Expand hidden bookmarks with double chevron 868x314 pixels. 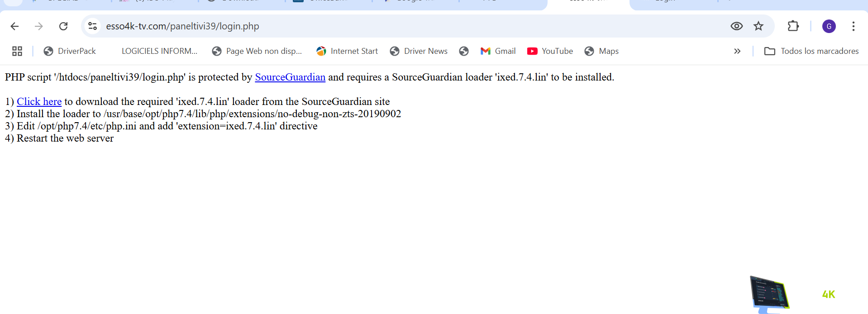[x=737, y=51]
